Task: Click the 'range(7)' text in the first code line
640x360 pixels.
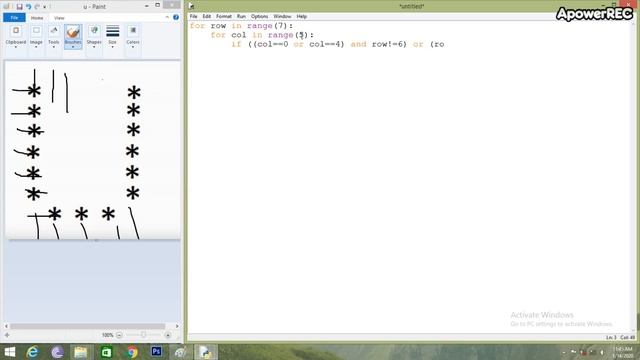Action: coord(267,26)
